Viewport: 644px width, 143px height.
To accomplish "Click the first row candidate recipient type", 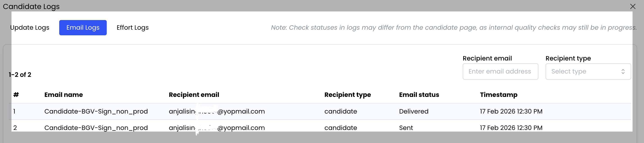I will coord(340,111).
